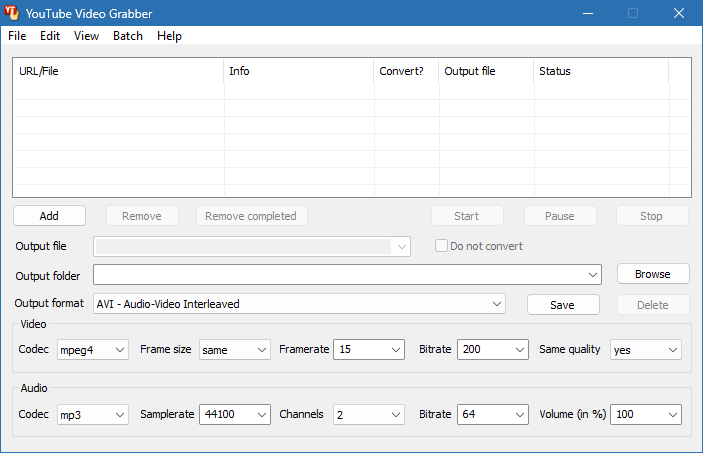Open the View menu
703x453 pixels.
coord(86,36)
